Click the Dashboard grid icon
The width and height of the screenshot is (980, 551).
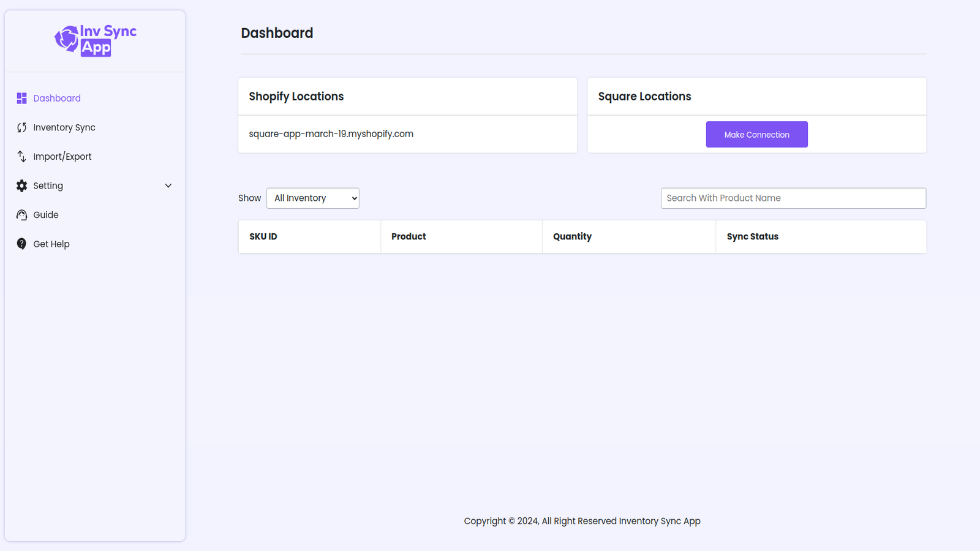pyautogui.click(x=21, y=98)
